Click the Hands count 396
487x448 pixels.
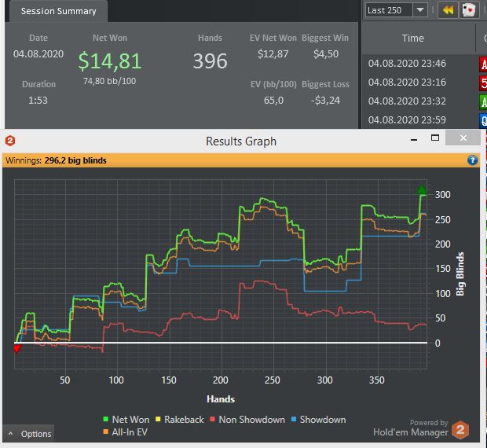coord(210,61)
